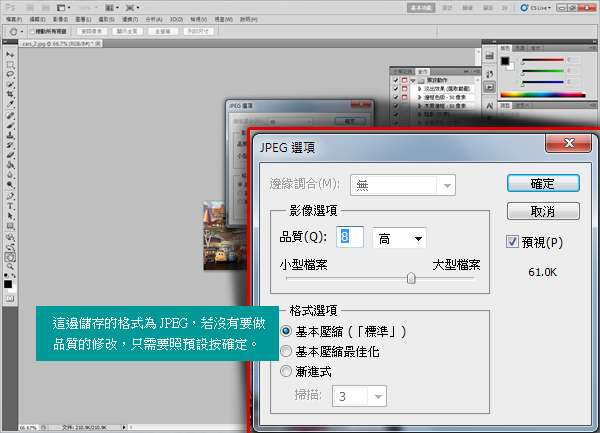Click the 品質(Q) value field
The height and width of the screenshot is (433, 600).
[350, 237]
